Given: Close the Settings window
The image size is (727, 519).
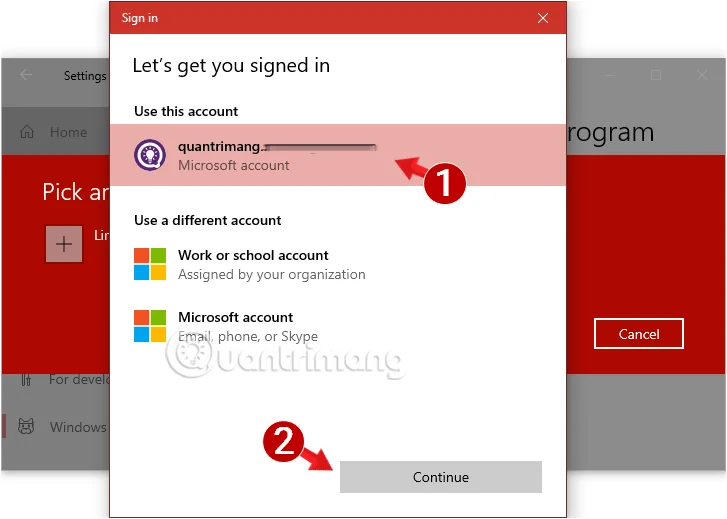Looking at the screenshot, I should click(701, 75).
